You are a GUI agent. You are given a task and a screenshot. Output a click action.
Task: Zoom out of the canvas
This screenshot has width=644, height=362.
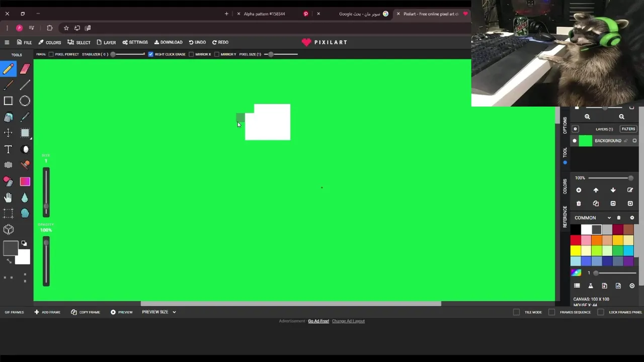(x=621, y=117)
